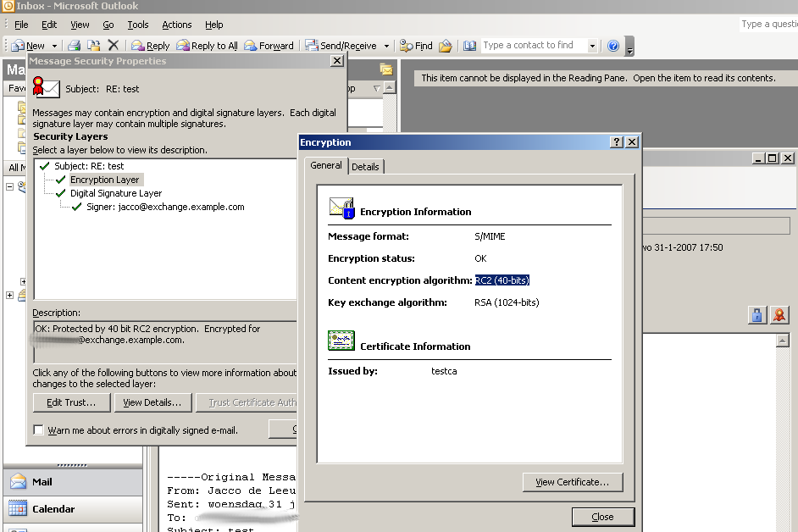Open the Edit menu
This screenshot has width=798, height=532.
click(49, 25)
